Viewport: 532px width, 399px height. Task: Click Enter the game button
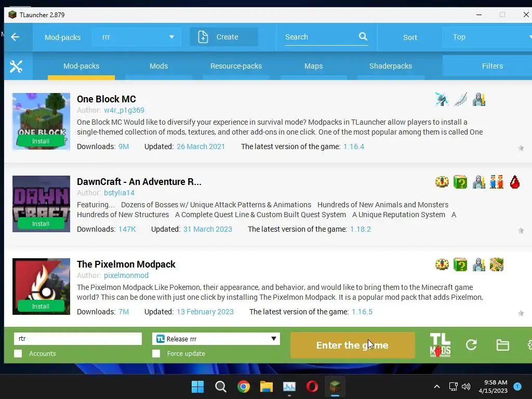353,345
